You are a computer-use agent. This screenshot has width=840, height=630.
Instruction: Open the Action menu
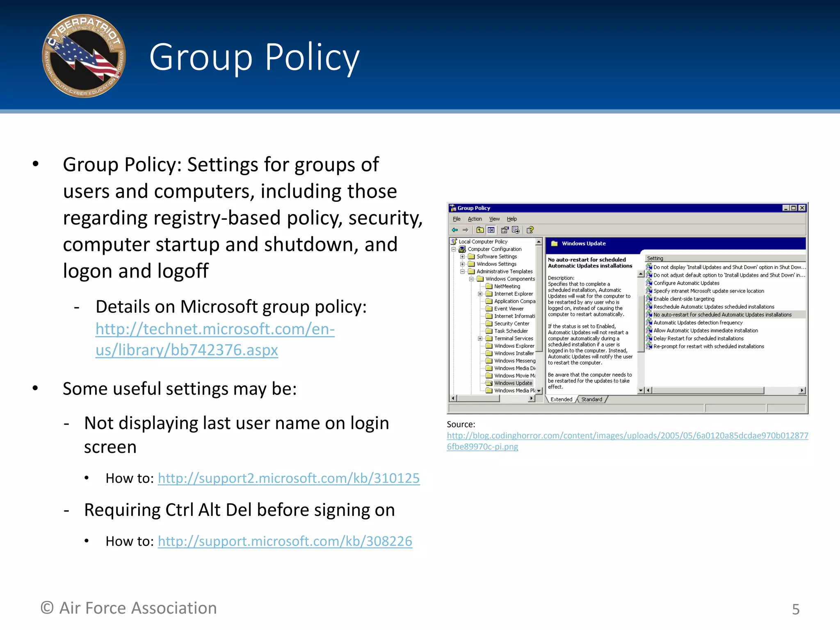point(475,219)
